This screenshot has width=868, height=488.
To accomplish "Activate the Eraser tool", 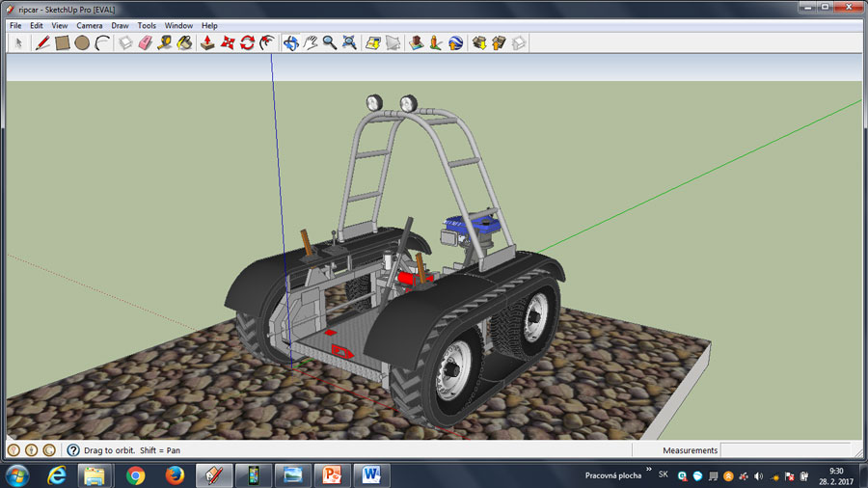I will pos(146,42).
